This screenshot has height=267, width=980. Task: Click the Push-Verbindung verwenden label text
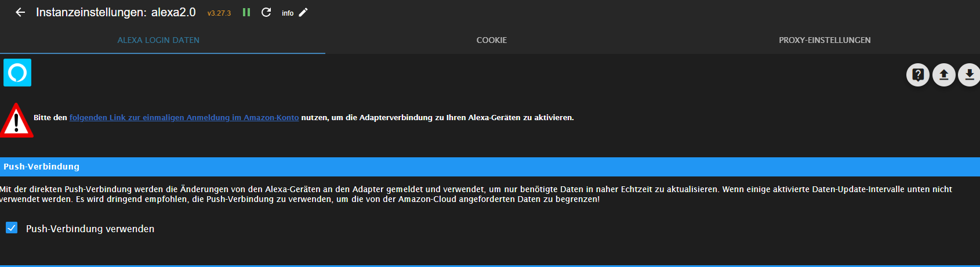coord(90,229)
